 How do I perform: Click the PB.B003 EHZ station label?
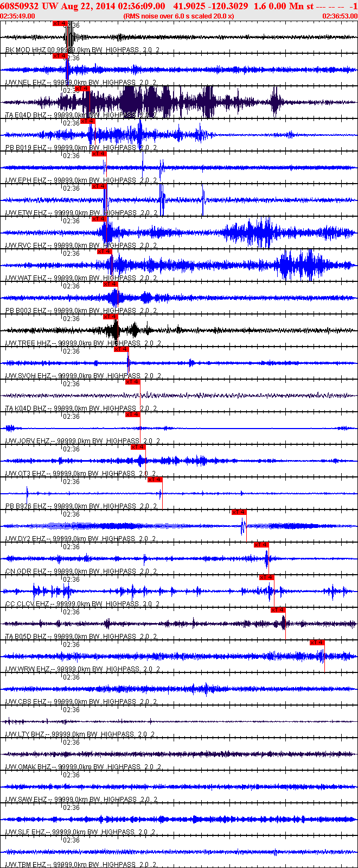coord(81,311)
